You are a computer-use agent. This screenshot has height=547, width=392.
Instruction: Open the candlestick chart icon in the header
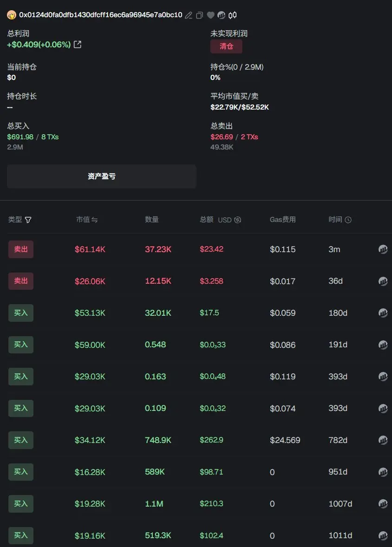(233, 15)
